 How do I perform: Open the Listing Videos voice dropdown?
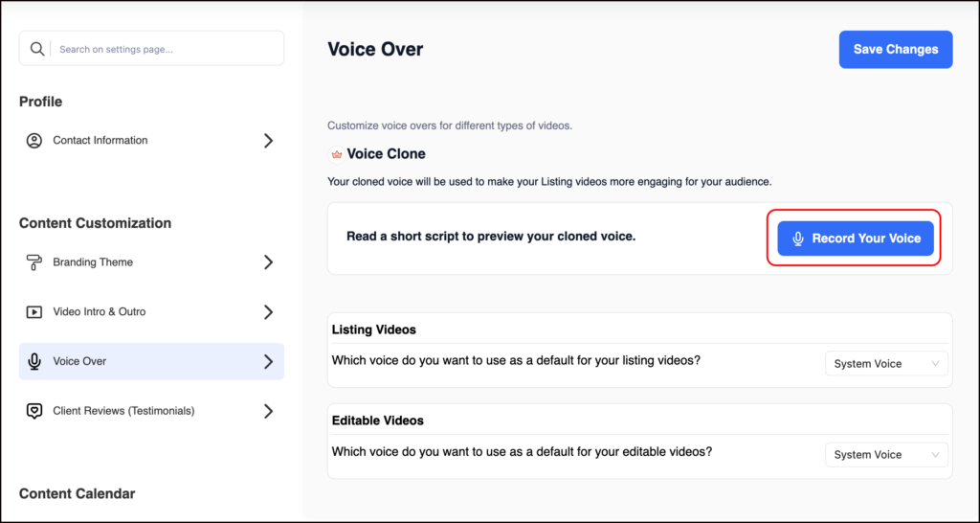pyautogui.click(x=886, y=364)
